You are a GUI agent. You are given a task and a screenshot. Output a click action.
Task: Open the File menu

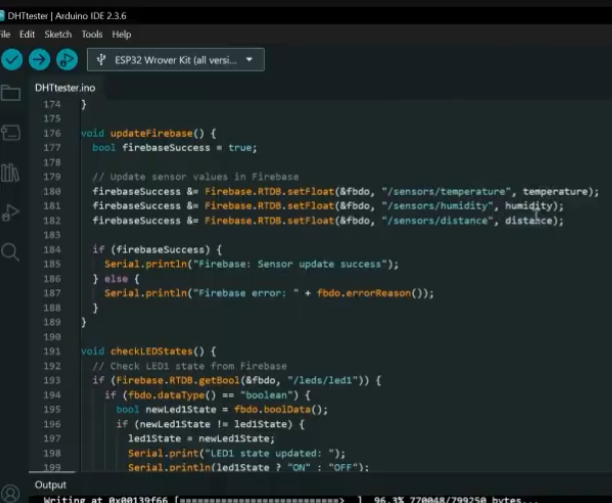point(5,34)
